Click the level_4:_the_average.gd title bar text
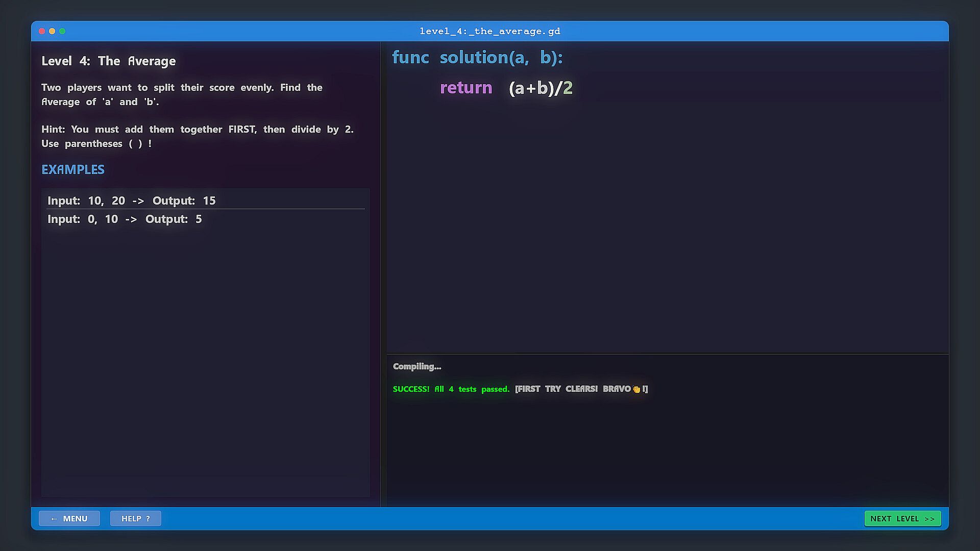The height and width of the screenshot is (551, 980). coord(489,31)
